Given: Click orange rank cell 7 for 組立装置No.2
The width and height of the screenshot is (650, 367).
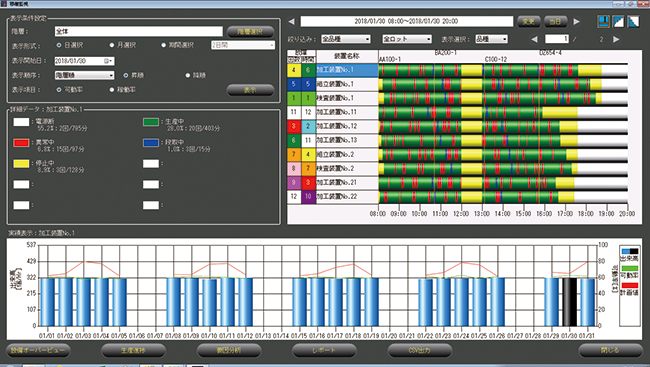Looking at the screenshot, I should pyautogui.click(x=294, y=154).
